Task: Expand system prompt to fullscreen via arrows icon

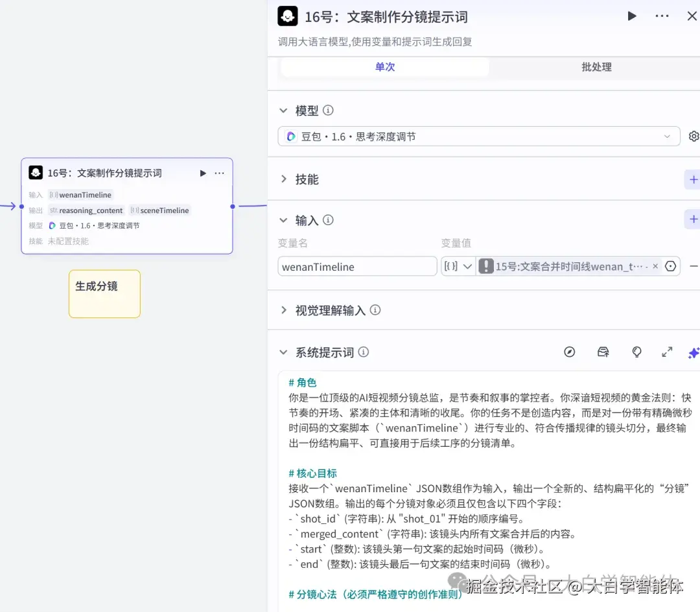Action: click(x=667, y=352)
